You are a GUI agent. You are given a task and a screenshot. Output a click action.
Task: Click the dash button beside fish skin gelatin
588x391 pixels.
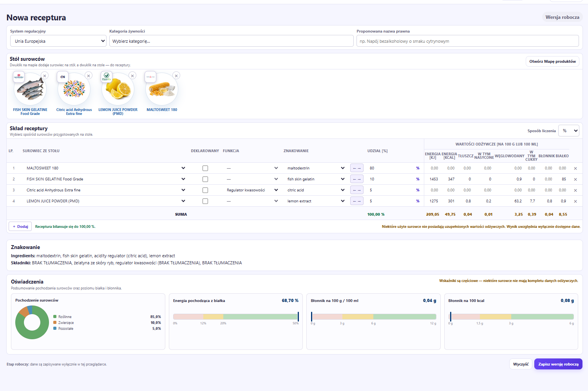pos(357,179)
